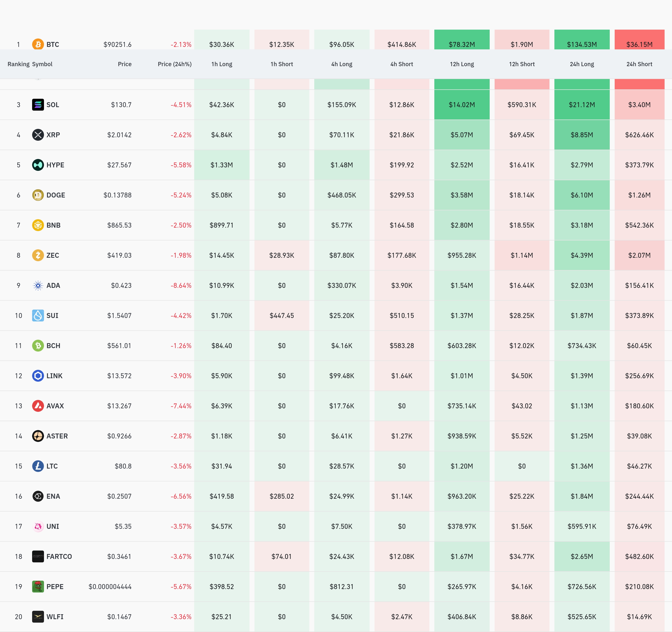
Task: Click the Dogecoin DOGE icon
Action: 38,195
